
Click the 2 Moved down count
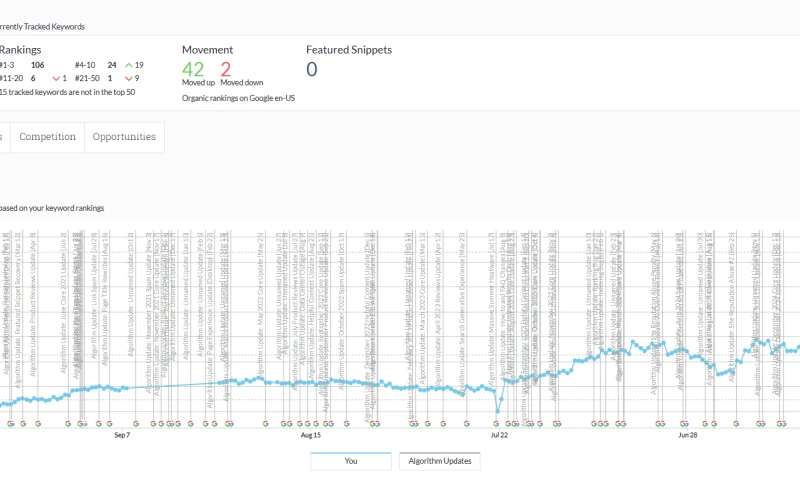226,69
